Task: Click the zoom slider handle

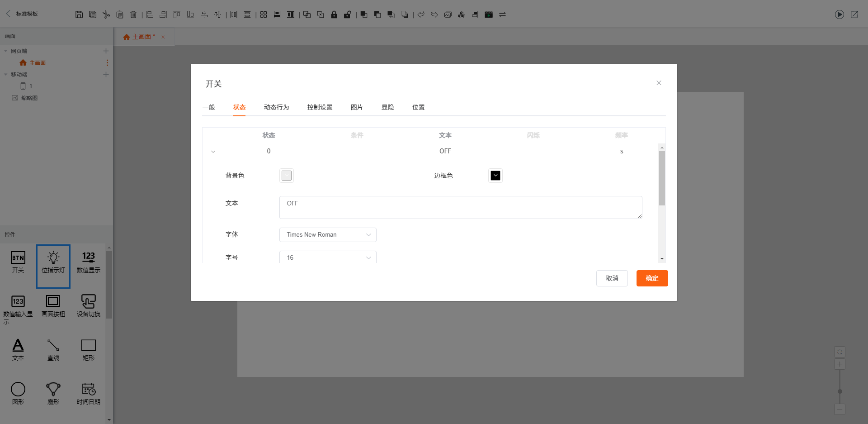Action: [840, 391]
